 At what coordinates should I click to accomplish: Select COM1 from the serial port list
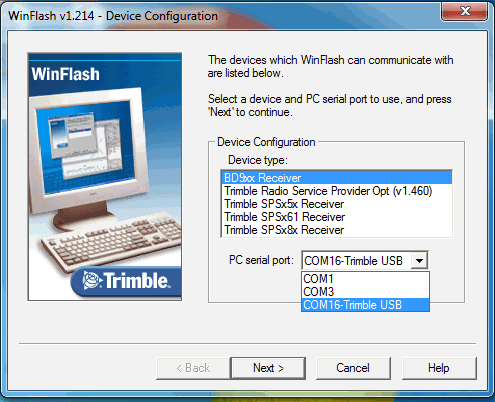pos(365,279)
